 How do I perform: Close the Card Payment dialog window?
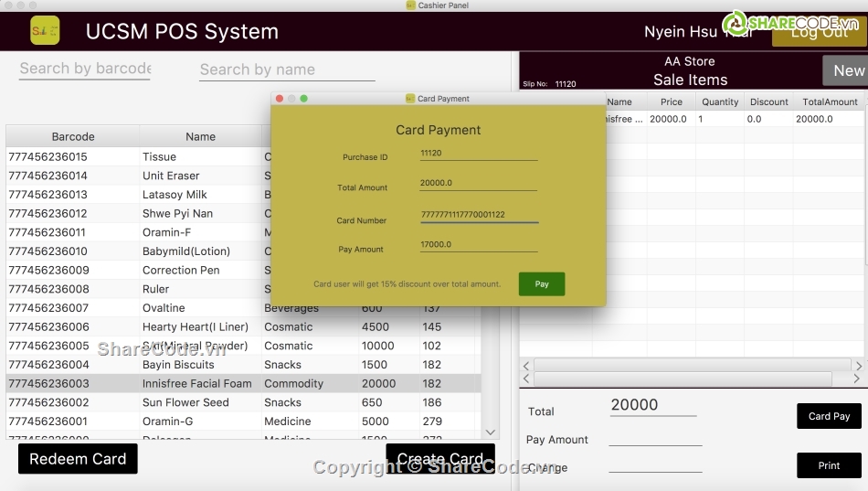[x=280, y=99]
